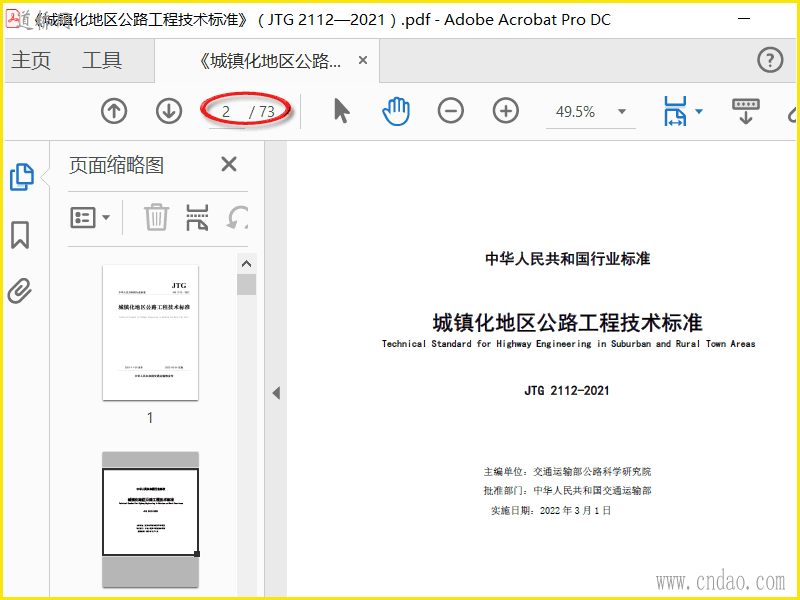800x600 pixels.
Task: Open the thumbnail options menu icon
Action: tap(89, 217)
